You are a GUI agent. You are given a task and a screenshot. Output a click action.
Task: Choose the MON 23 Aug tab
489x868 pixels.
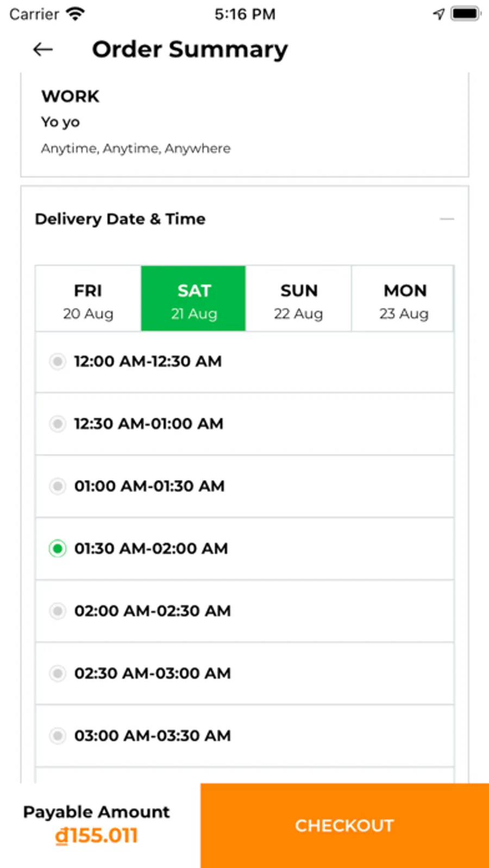pyautogui.click(x=404, y=299)
